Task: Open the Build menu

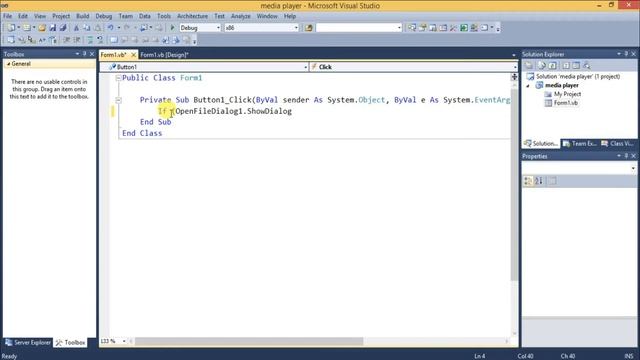Action: coord(82,16)
